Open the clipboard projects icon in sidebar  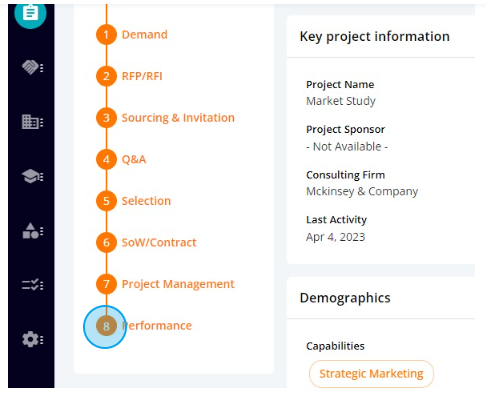click(x=30, y=14)
